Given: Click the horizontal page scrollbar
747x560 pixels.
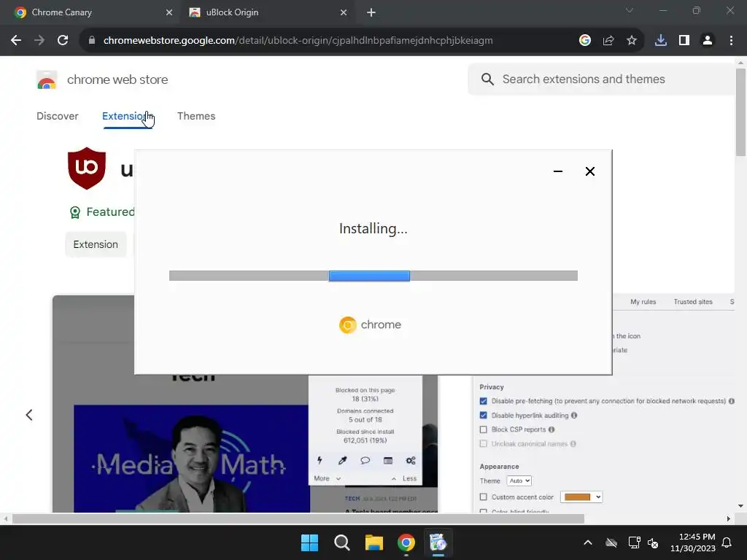Looking at the screenshot, I should pos(298,518).
